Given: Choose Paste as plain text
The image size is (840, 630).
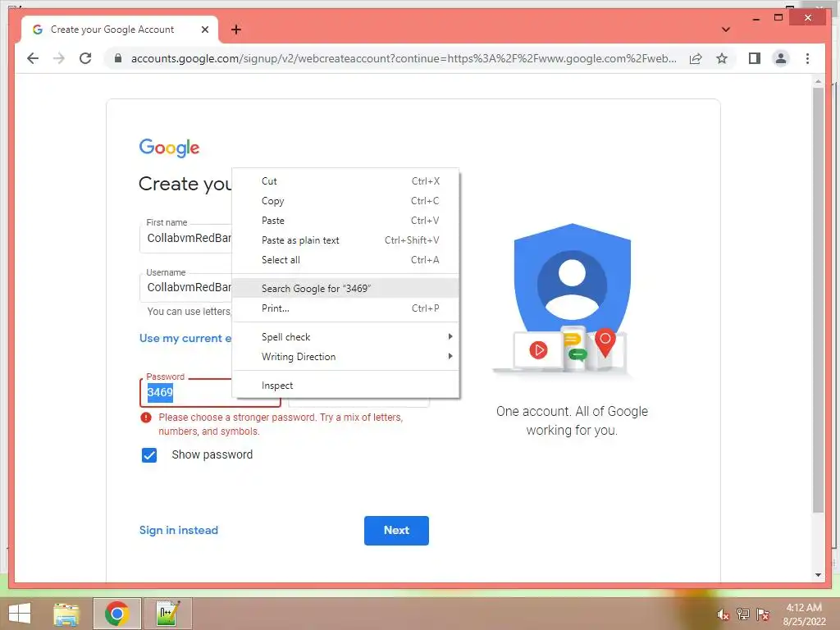Looking at the screenshot, I should click(345, 240).
